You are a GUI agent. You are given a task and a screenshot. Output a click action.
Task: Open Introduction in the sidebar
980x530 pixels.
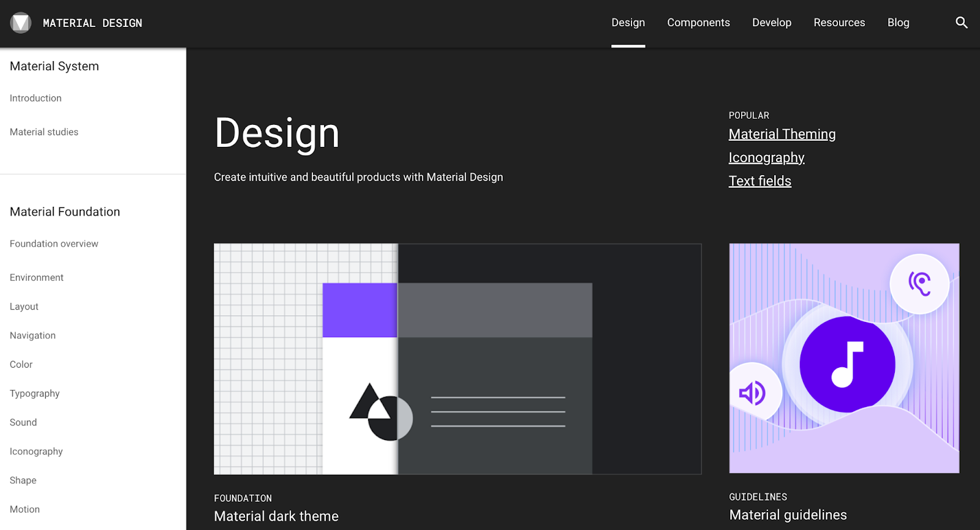[x=36, y=98]
